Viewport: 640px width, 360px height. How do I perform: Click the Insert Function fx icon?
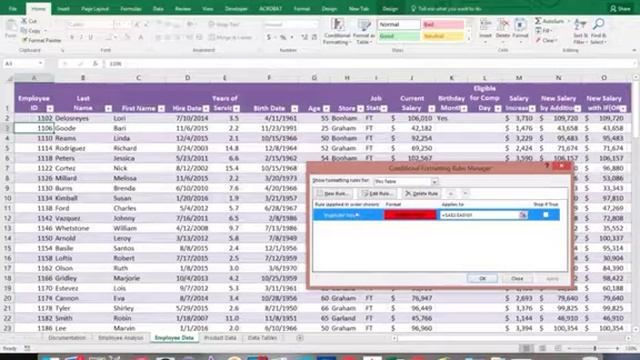95,64
